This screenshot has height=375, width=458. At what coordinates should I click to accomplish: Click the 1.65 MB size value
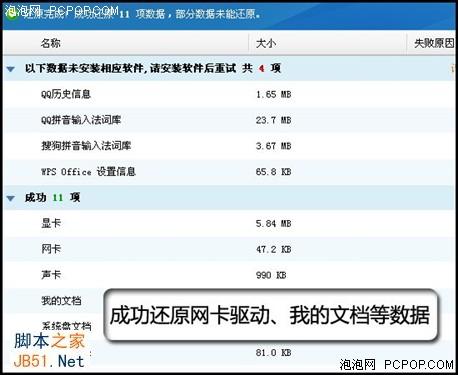(x=274, y=95)
